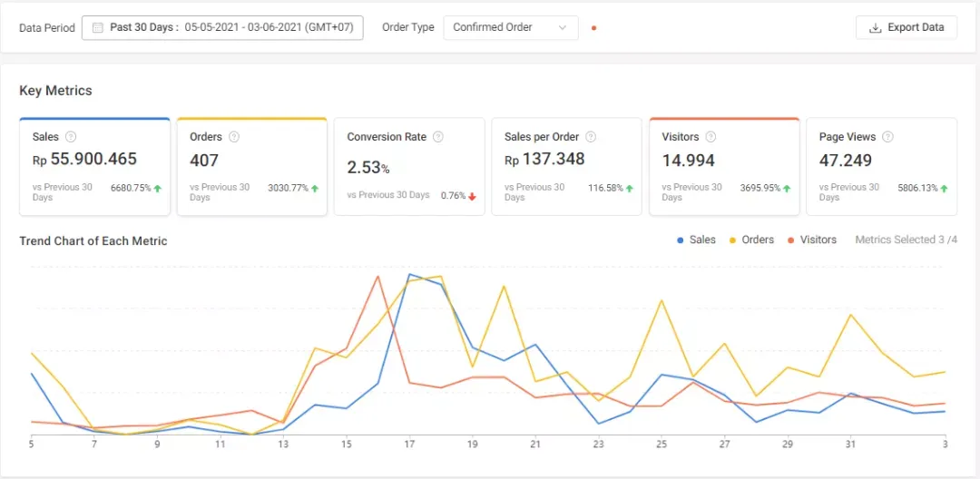This screenshot has height=479, width=980.
Task: Click the download icon on Export Data
Action: pyautogui.click(x=875, y=27)
